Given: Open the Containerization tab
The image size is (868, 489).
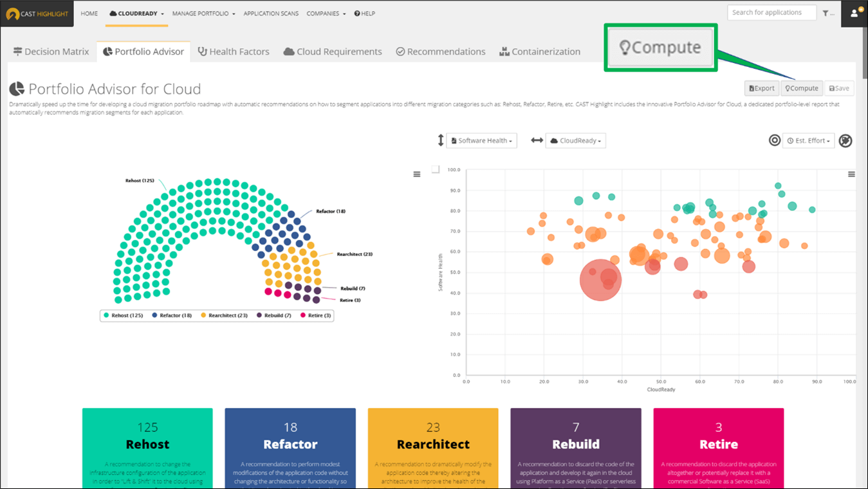Looking at the screenshot, I should click(x=540, y=51).
